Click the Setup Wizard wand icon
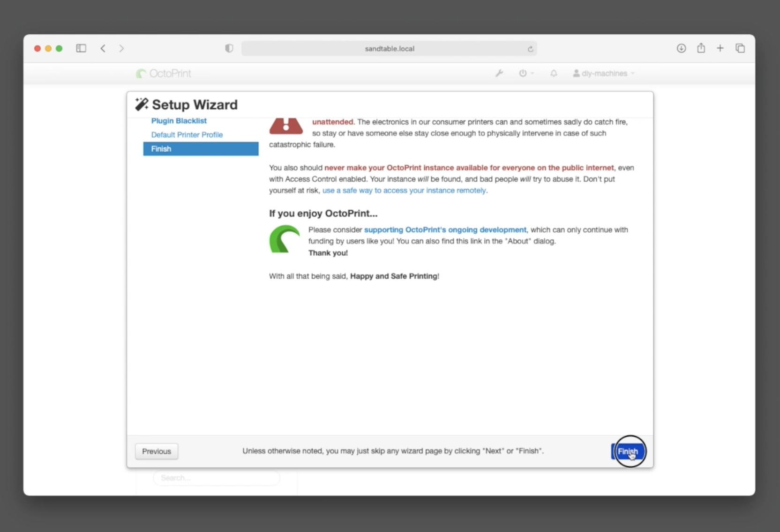The image size is (780, 532). (142, 104)
